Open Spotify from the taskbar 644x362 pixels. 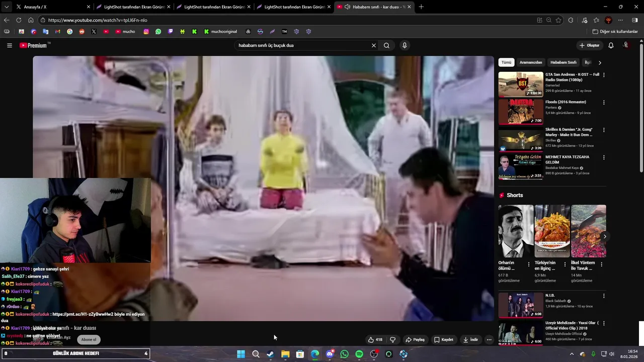(359, 354)
